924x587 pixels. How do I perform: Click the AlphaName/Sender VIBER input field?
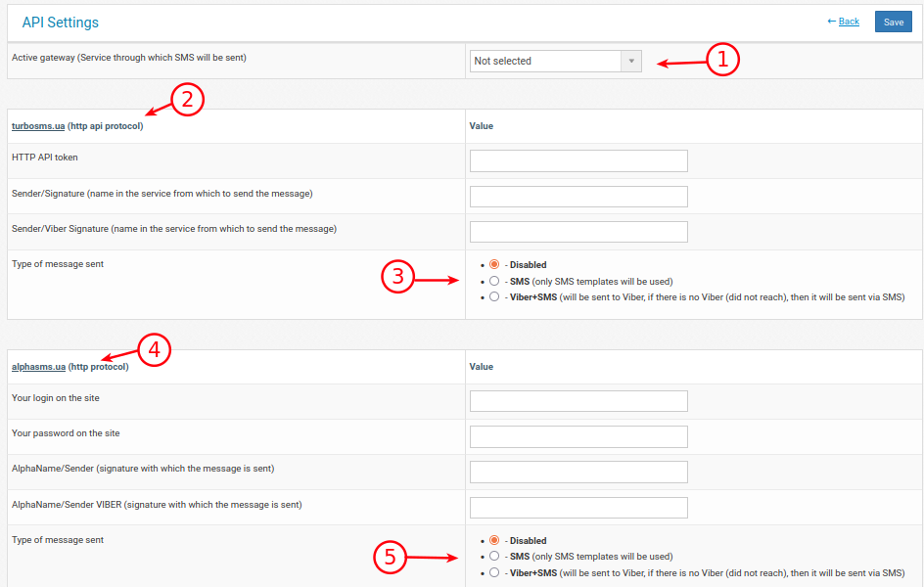[578, 508]
